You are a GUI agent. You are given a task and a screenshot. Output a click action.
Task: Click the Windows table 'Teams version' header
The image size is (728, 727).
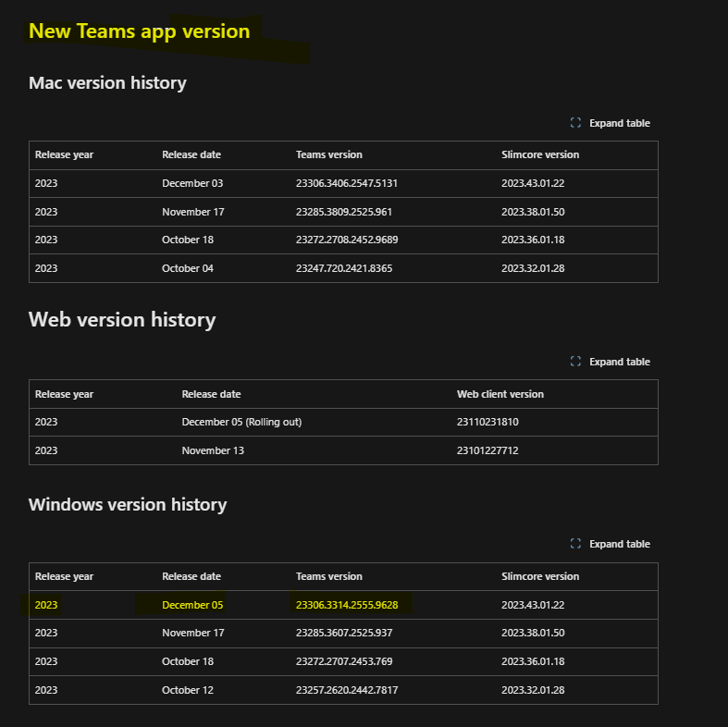click(328, 576)
